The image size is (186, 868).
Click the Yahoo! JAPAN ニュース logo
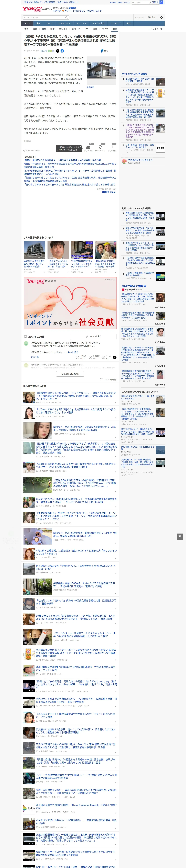pyautogui.click(x=37, y=9)
